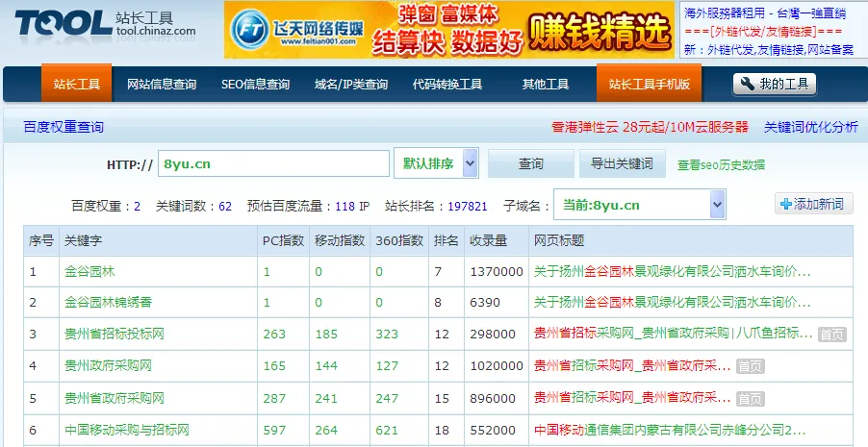
Task: Open keyword 金谷园林锦绣香
Action: [108, 303]
